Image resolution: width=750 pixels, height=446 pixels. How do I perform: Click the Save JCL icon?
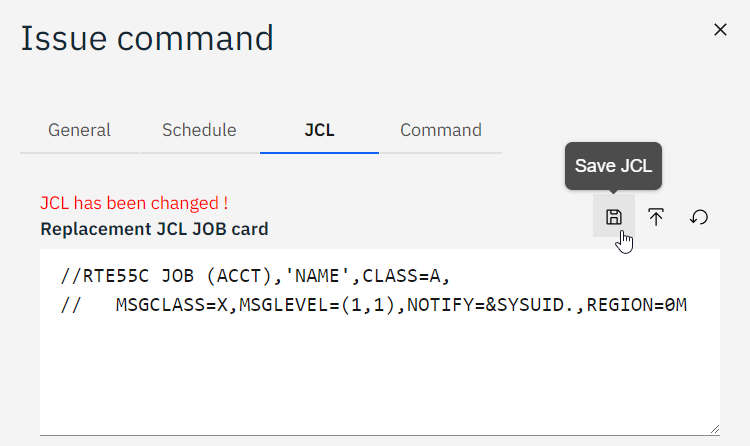pyautogui.click(x=614, y=217)
